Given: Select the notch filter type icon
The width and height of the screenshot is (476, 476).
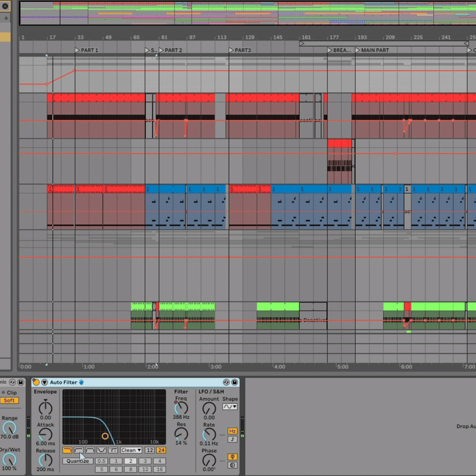Looking at the screenshot, I should (101, 450).
